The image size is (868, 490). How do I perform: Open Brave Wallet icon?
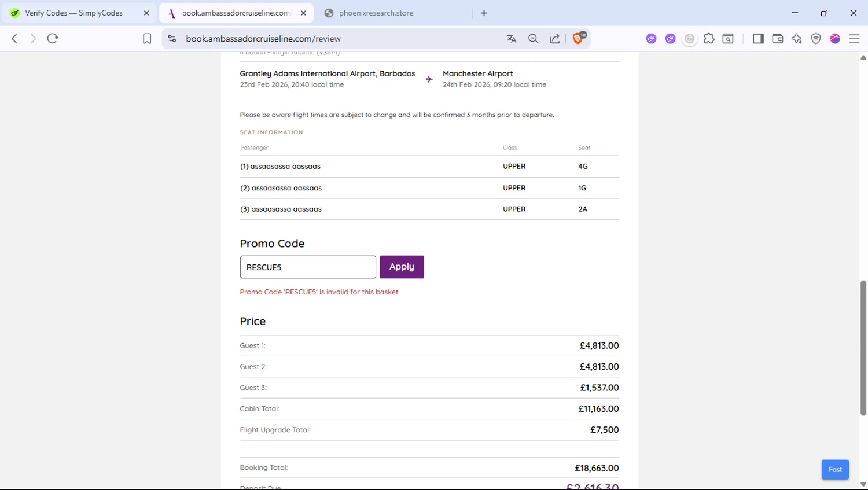778,39
